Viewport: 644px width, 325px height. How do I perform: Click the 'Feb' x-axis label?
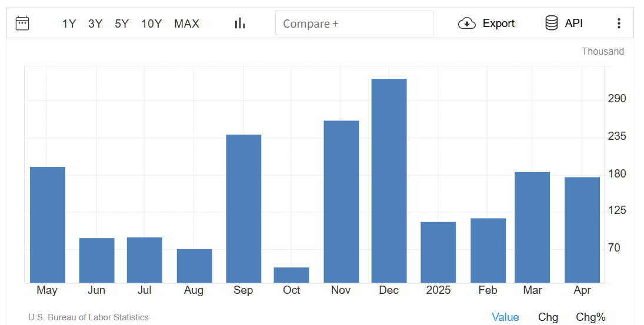tap(488, 290)
